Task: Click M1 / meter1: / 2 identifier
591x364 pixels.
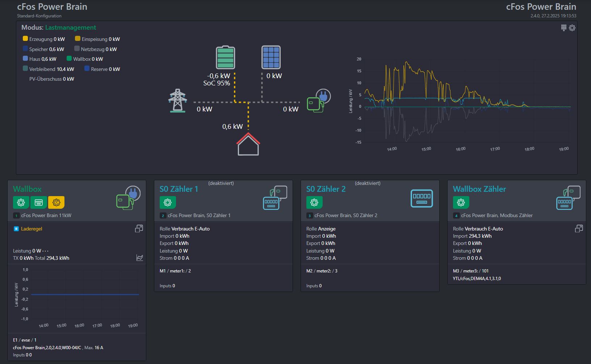Action: click(x=175, y=271)
